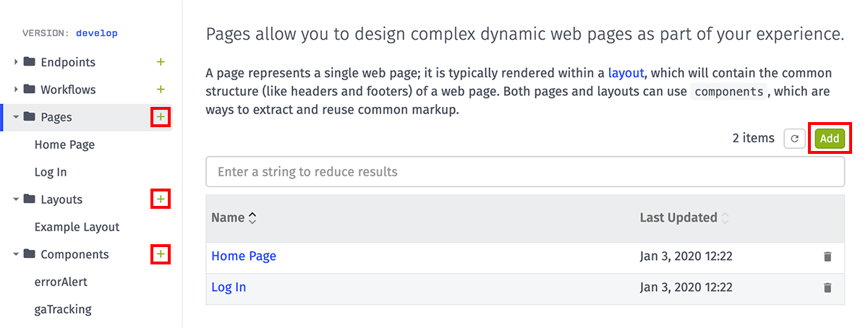Open the Layouts section label
868x328 pixels.
pyautogui.click(x=61, y=199)
